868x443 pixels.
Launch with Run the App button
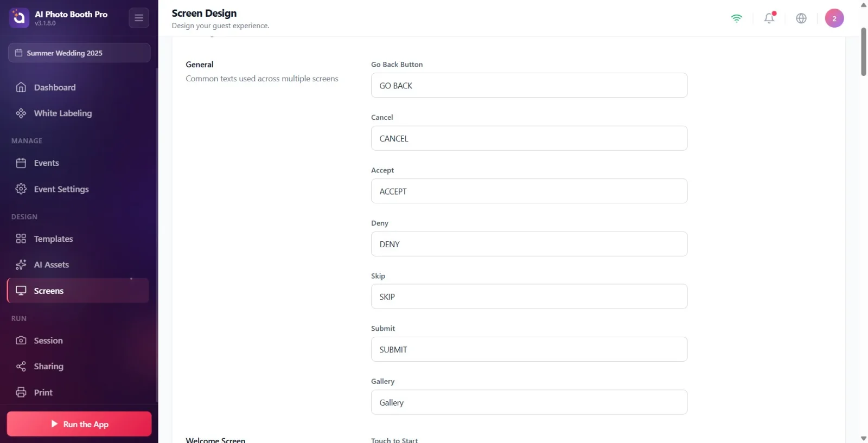point(79,424)
